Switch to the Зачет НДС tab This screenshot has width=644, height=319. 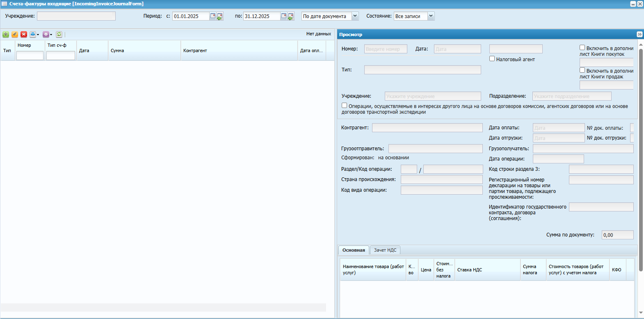385,250
